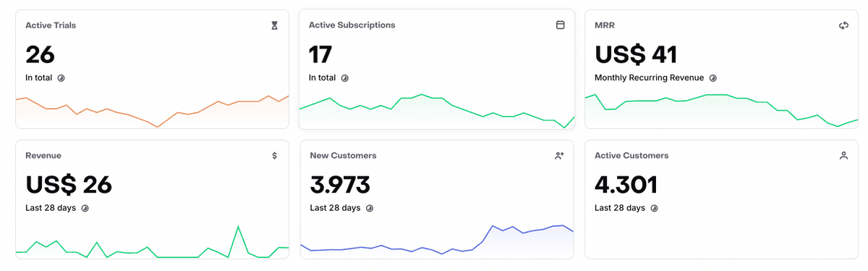Screen dimensions: 868x271
Task: Open the Active Trials card title
Action: pos(51,25)
